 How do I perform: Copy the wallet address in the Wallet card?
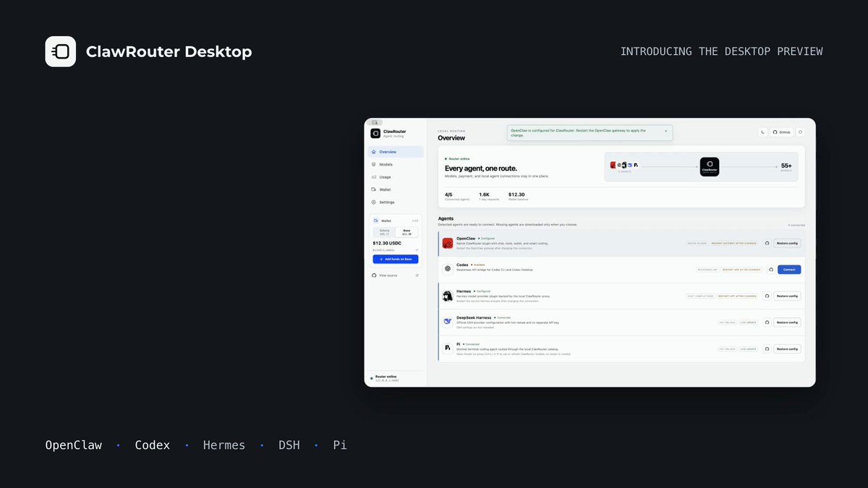417,250
